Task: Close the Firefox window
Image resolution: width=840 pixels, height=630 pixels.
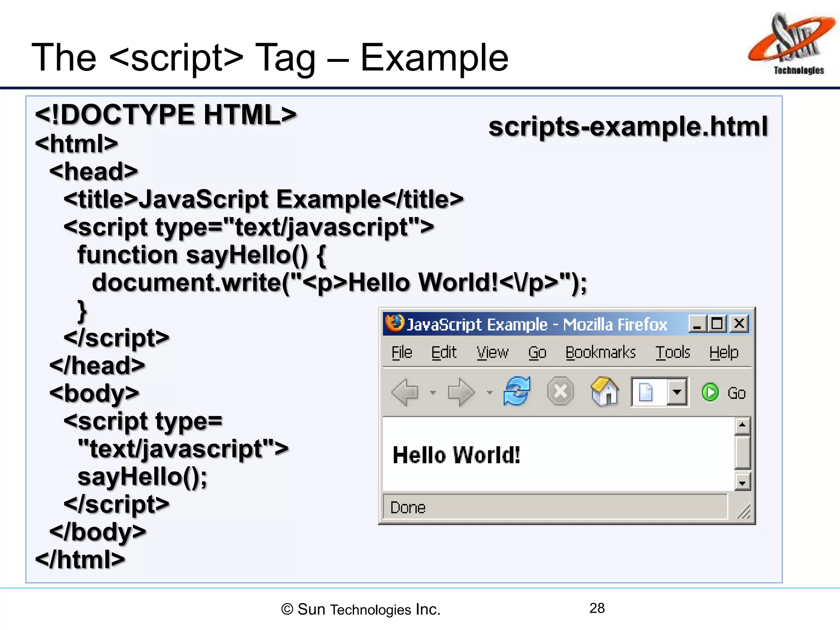Action: pyautogui.click(x=739, y=324)
